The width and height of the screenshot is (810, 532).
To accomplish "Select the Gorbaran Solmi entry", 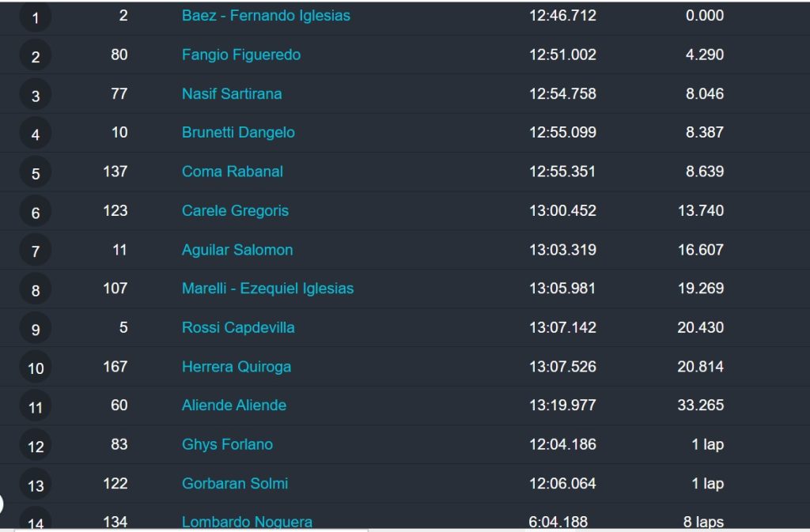I will coord(234,484).
